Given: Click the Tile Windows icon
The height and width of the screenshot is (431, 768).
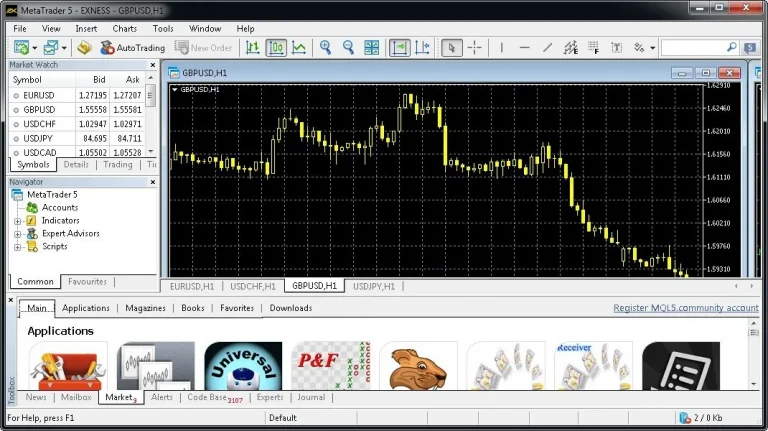Looking at the screenshot, I should tap(372, 48).
